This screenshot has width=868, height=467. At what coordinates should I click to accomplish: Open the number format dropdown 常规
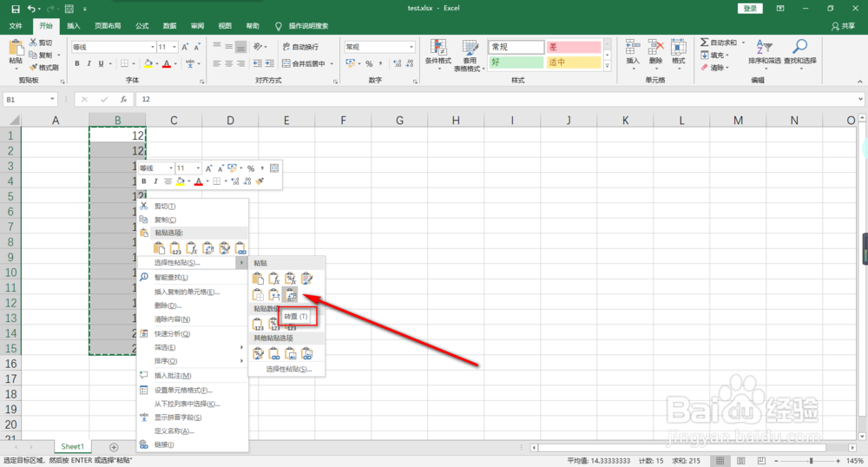pyautogui.click(x=411, y=47)
